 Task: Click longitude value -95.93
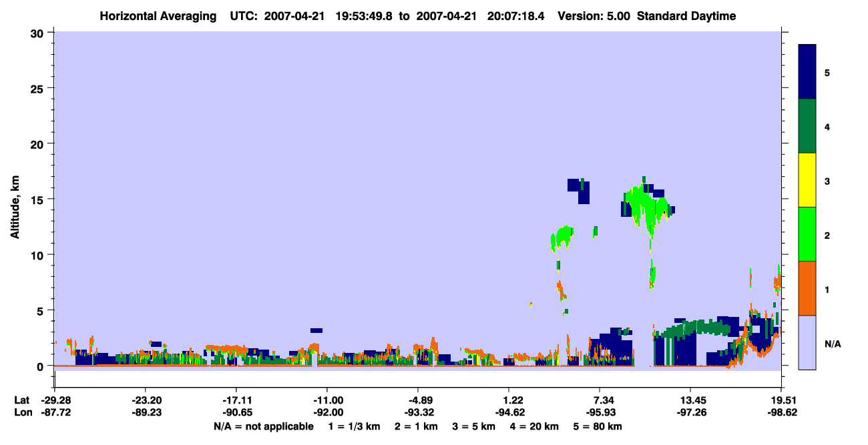pyautogui.click(x=600, y=412)
